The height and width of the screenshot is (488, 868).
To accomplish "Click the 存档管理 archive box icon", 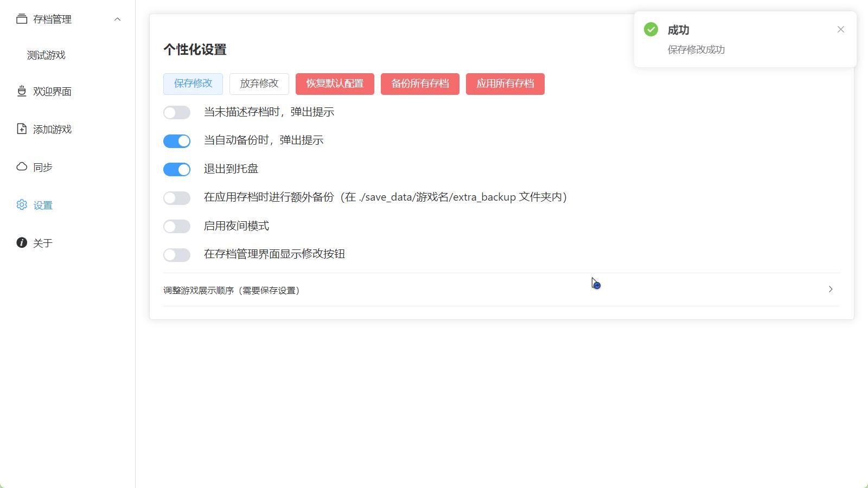I will click(x=21, y=18).
